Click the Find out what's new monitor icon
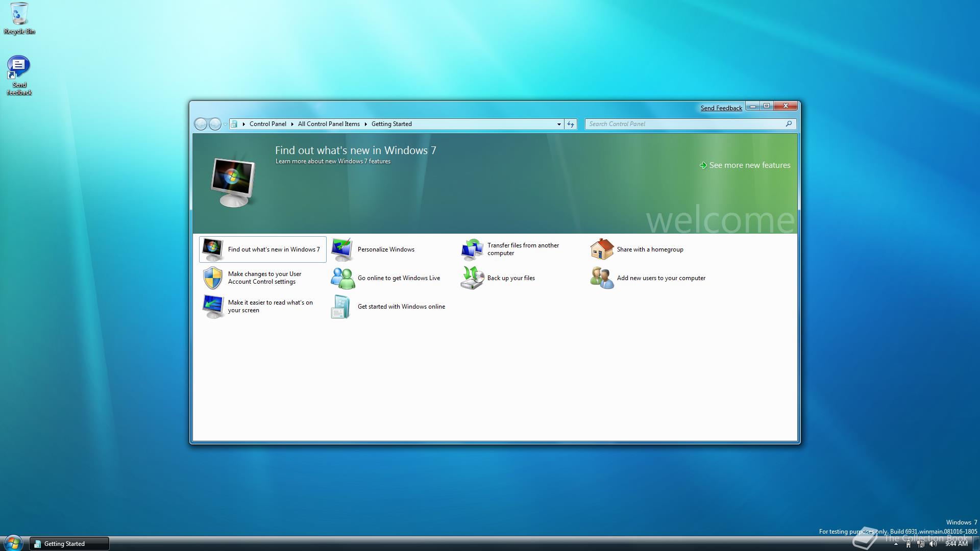The image size is (980, 551). pyautogui.click(x=213, y=249)
